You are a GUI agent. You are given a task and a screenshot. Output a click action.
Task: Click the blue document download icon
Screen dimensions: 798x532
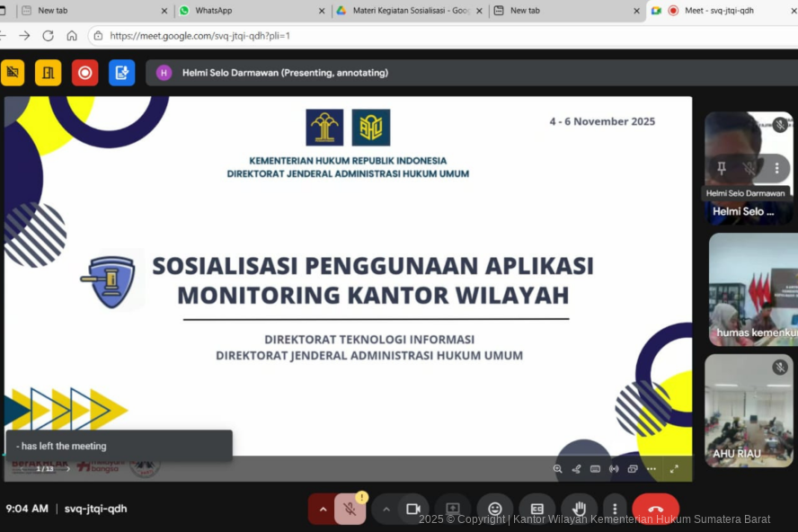(121, 73)
